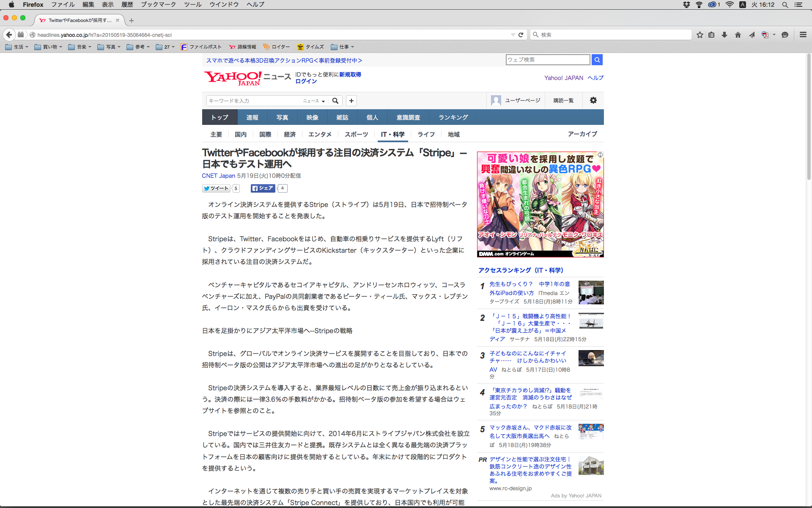Open the Firefox hamburger menu
The width and height of the screenshot is (812, 508).
803,35
